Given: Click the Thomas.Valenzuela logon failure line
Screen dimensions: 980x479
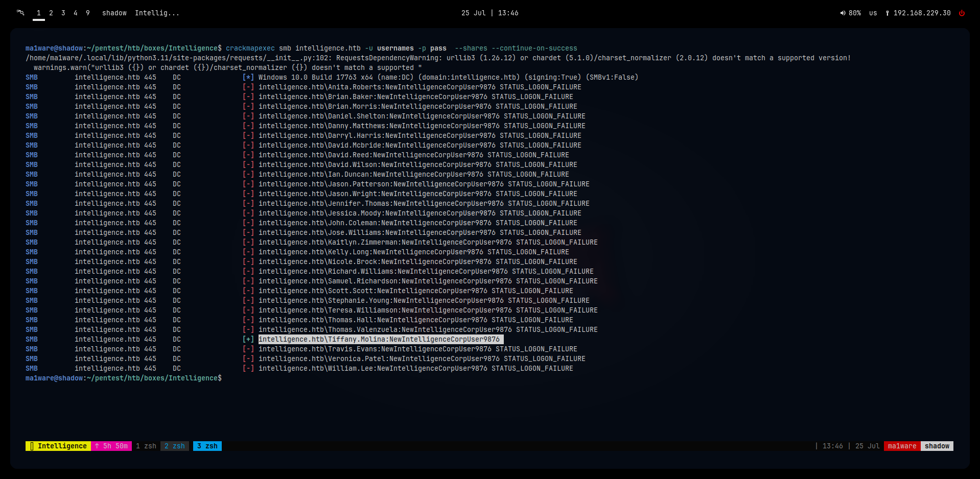Looking at the screenshot, I should [428, 330].
